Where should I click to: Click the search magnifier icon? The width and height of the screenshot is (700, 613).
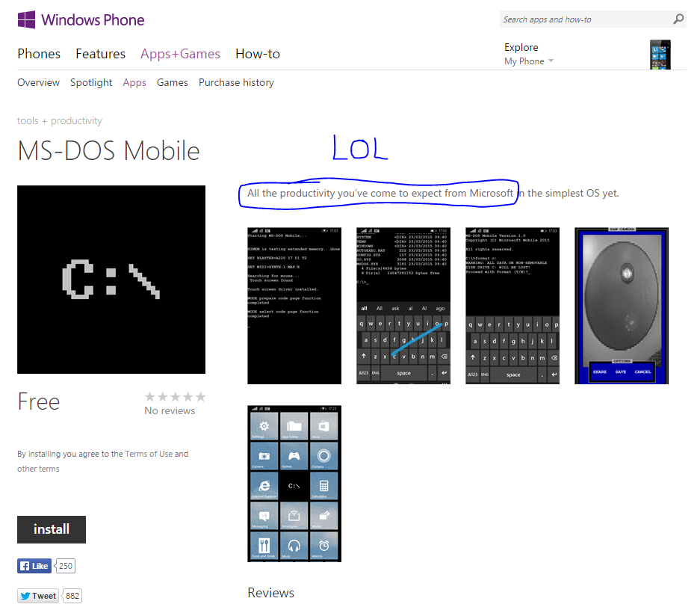coord(678,19)
